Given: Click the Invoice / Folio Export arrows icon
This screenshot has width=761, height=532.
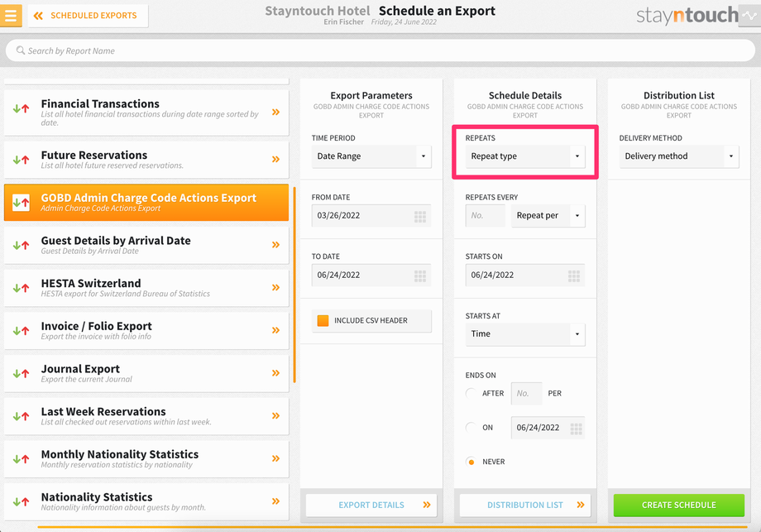Looking at the screenshot, I should 21,331.
